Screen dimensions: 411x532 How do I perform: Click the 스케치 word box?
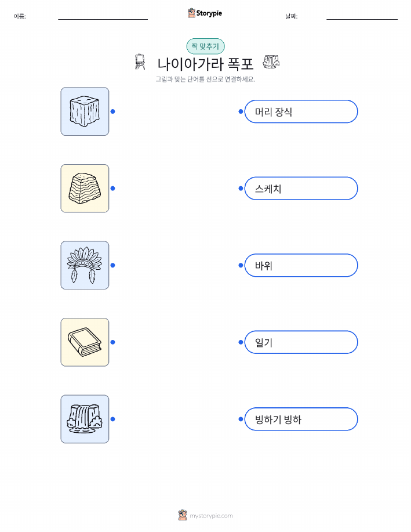pos(301,189)
